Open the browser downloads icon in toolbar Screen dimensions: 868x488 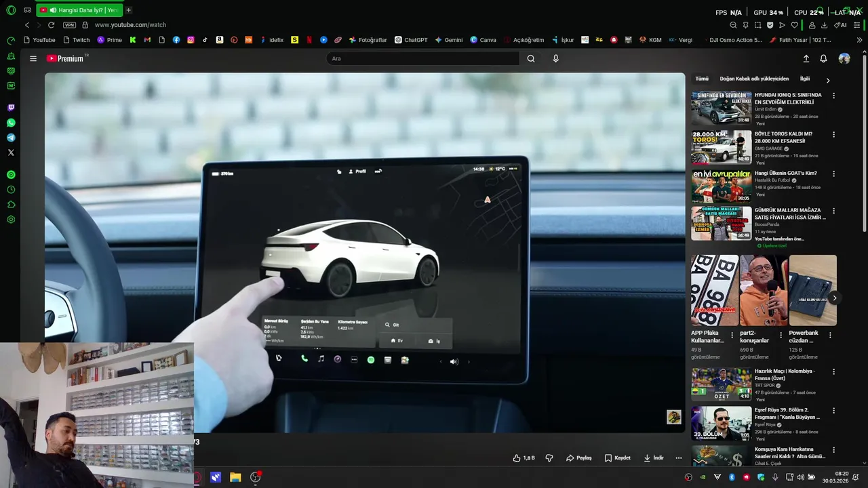[x=824, y=25]
